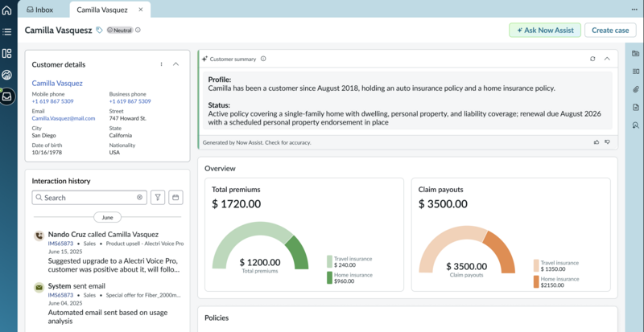This screenshot has height=332, width=644.
Task: Open the Camilla Vasquez customer link
Action: (x=57, y=83)
